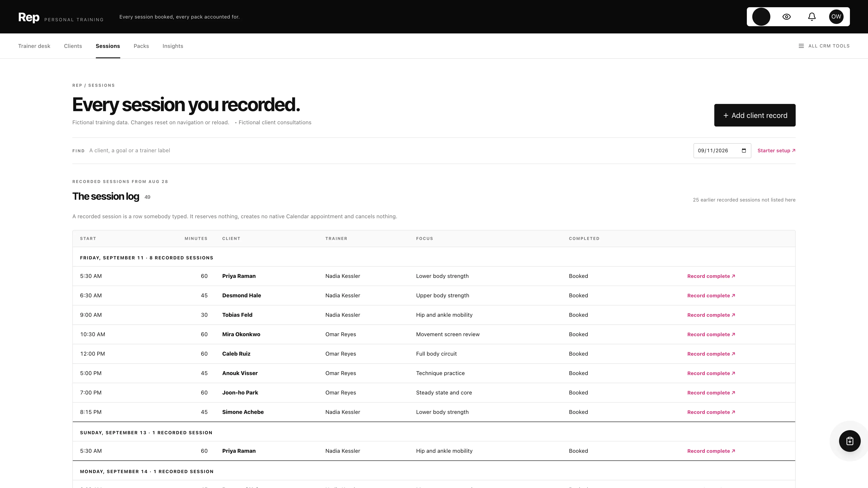Record complete for Caleb Ruiz session

(x=711, y=354)
